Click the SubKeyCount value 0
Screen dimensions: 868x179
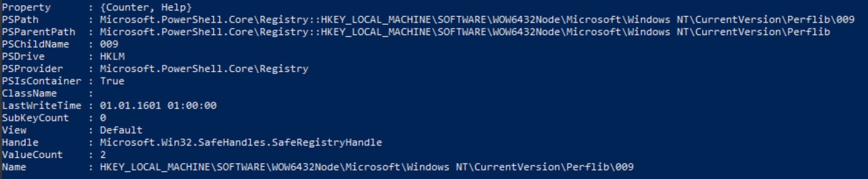103,118
